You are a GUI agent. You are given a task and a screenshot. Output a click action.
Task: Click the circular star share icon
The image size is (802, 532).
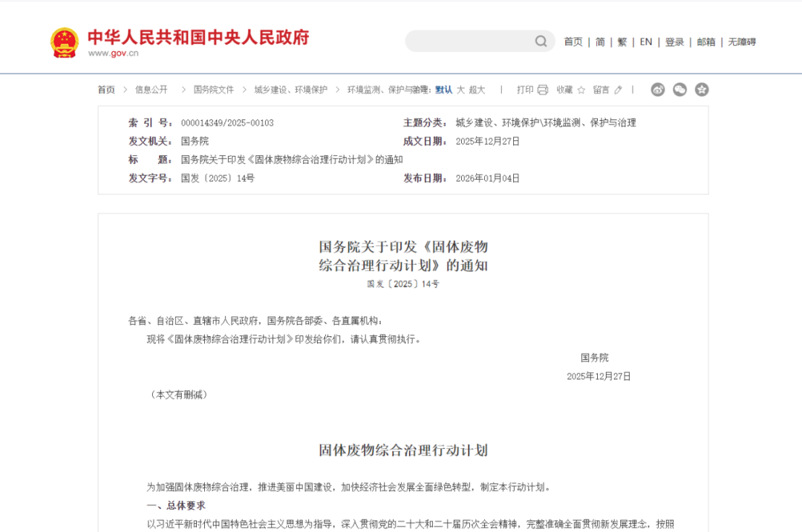point(702,89)
